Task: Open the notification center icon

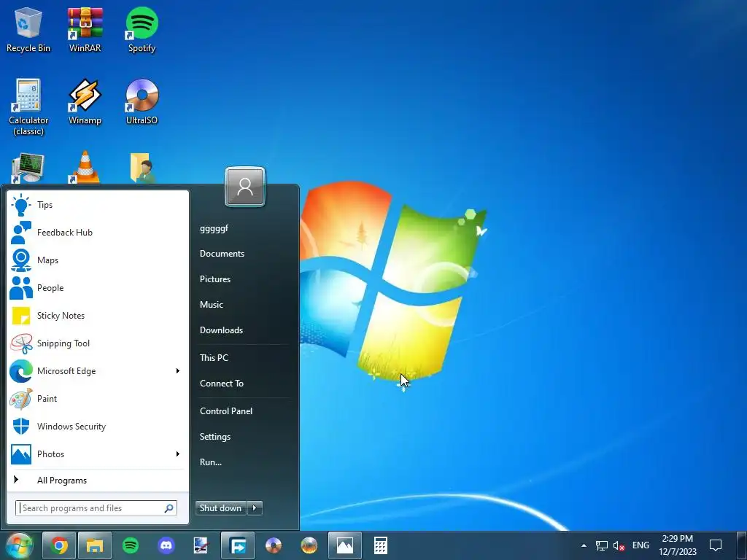Action: 716,545
